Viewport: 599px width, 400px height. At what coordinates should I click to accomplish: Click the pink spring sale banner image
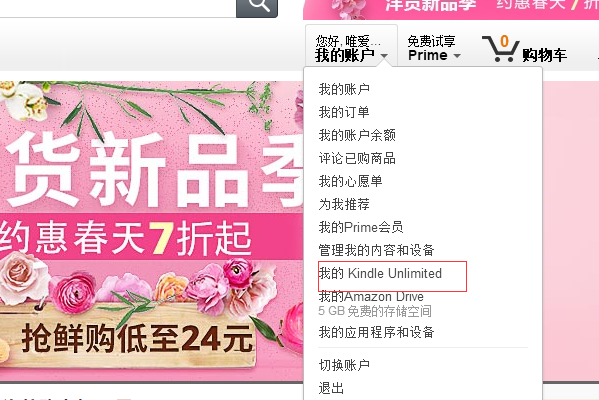tap(151, 231)
